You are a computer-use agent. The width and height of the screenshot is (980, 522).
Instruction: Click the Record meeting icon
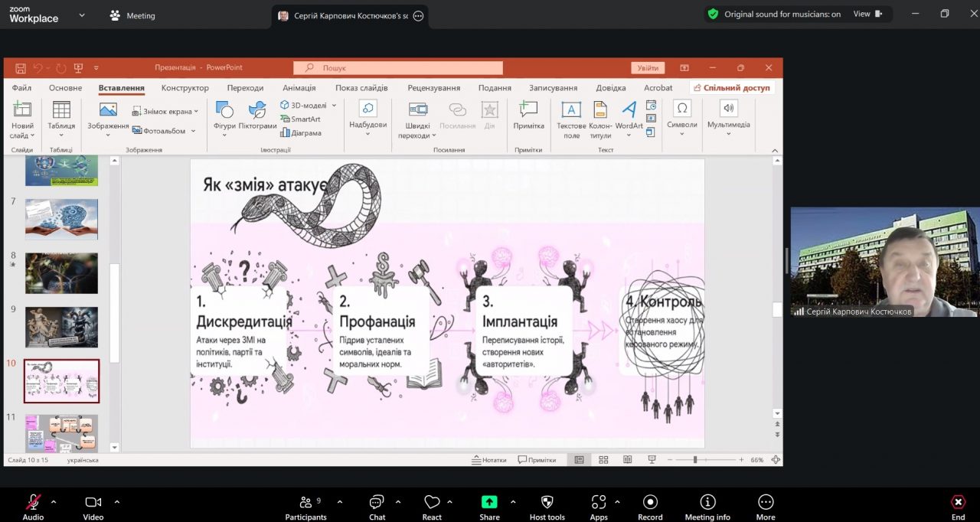point(650,503)
